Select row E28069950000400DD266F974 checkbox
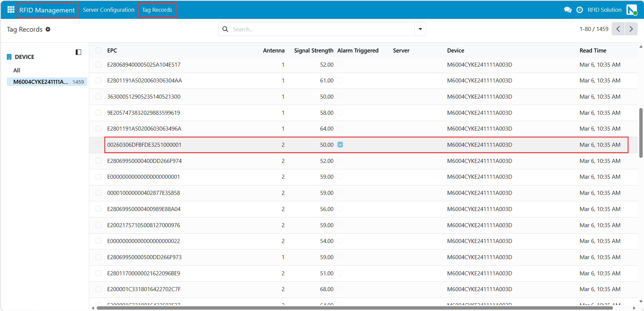The width and height of the screenshot is (644, 311). [98, 161]
